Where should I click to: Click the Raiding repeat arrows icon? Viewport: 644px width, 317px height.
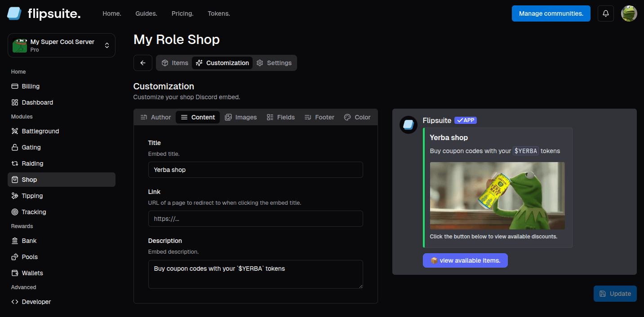pyautogui.click(x=15, y=163)
